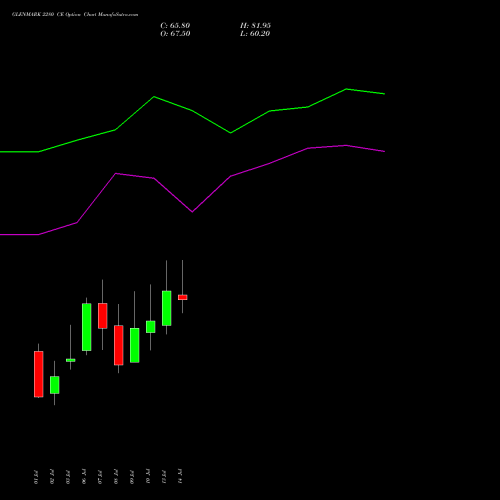Select the tall green candlestick for 06 Jul
500x500 pixels.
[x=87, y=327]
